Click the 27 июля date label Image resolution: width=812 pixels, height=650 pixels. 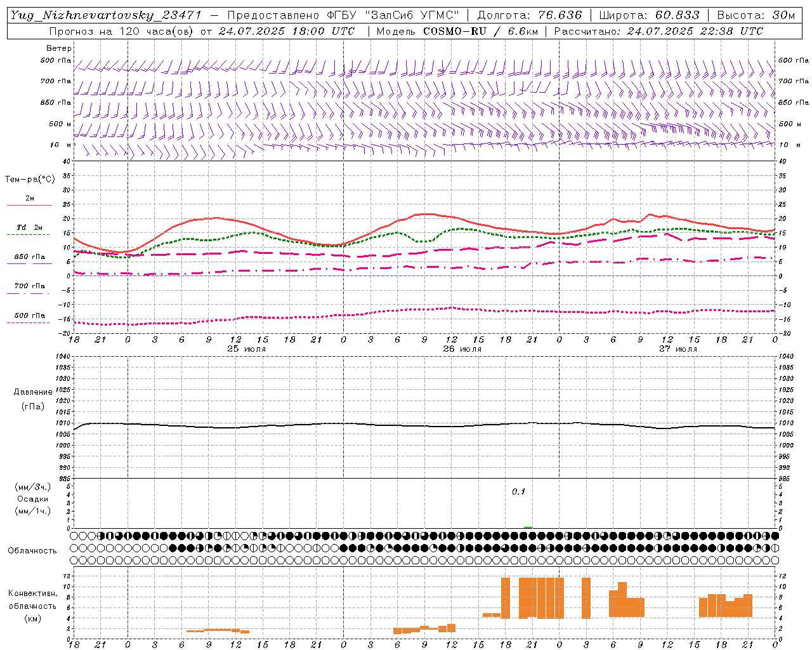678,349
